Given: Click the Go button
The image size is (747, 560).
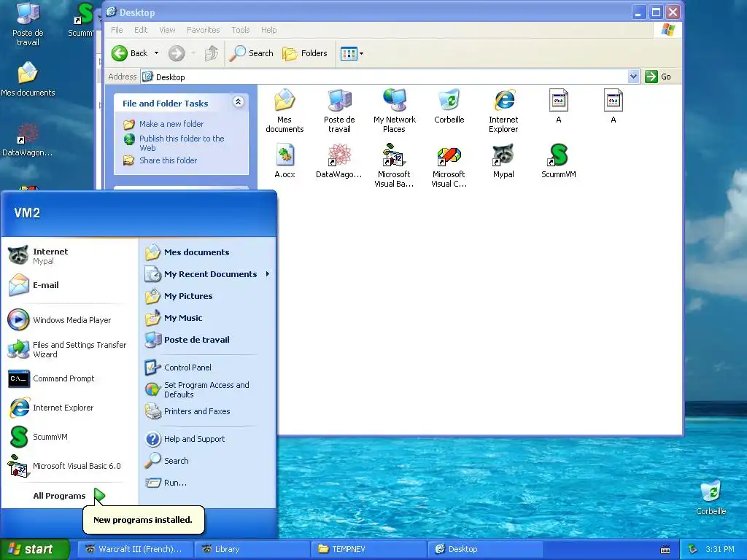Looking at the screenshot, I should 658,77.
